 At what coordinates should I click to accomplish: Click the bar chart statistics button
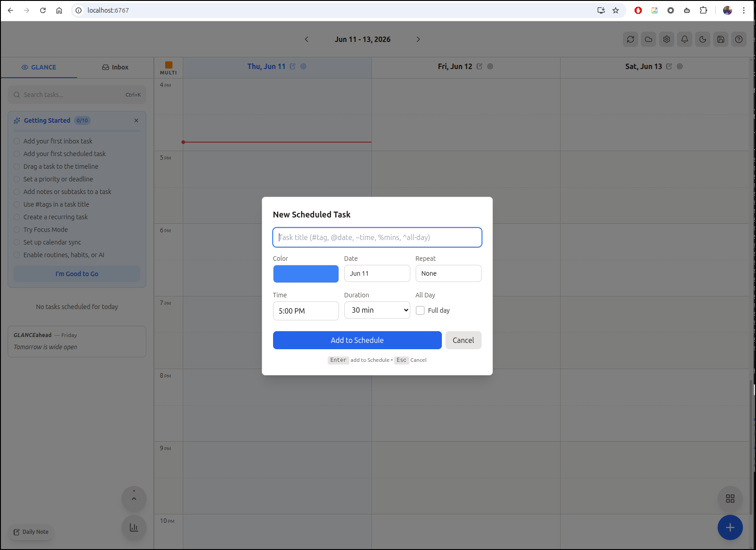coord(134,527)
